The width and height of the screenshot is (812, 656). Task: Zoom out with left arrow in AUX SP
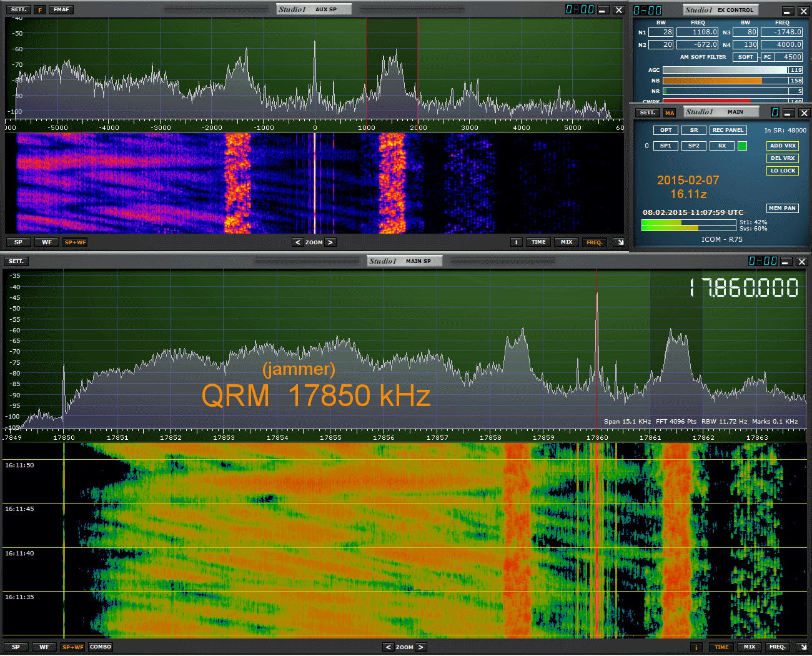click(298, 242)
